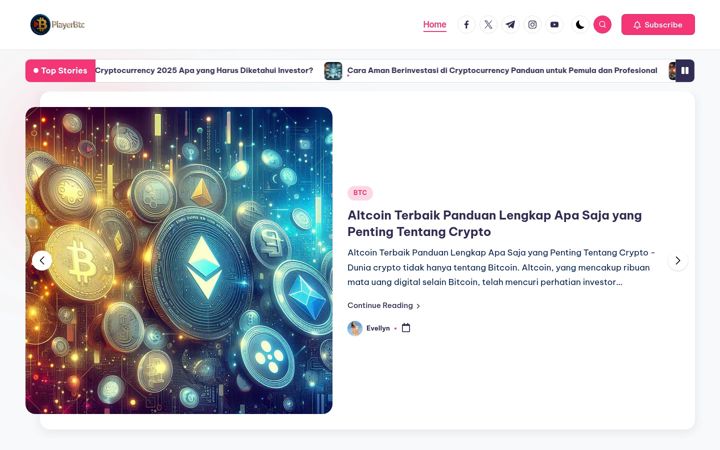720x450 pixels.
Task: Open the PlayerBtc logo home link
Action: [x=58, y=24]
